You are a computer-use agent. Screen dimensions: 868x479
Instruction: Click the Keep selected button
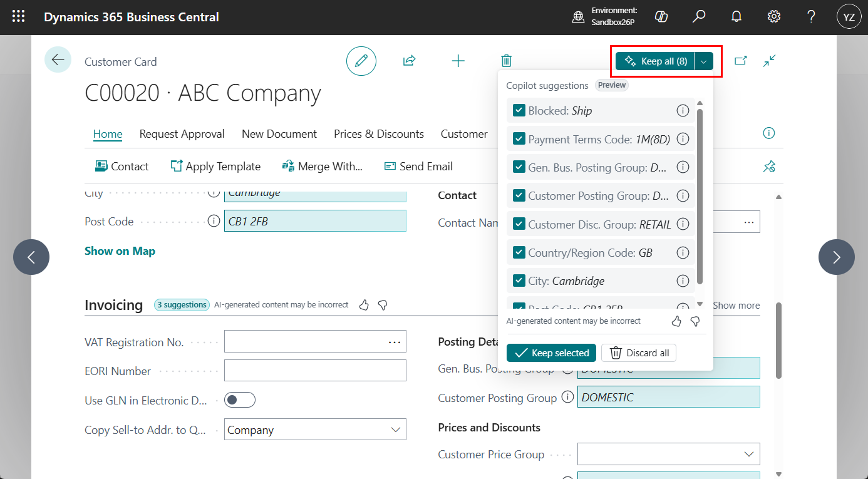(551, 353)
